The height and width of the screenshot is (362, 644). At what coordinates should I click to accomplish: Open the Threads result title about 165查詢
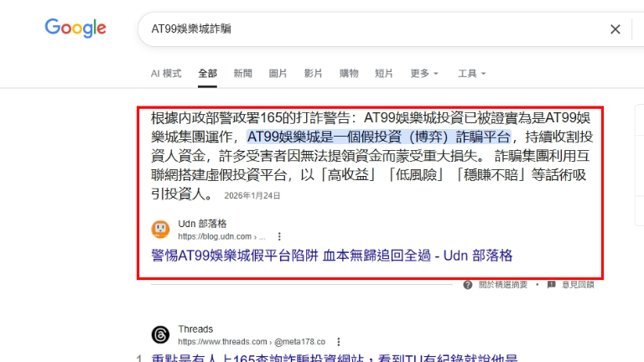[335, 358]
